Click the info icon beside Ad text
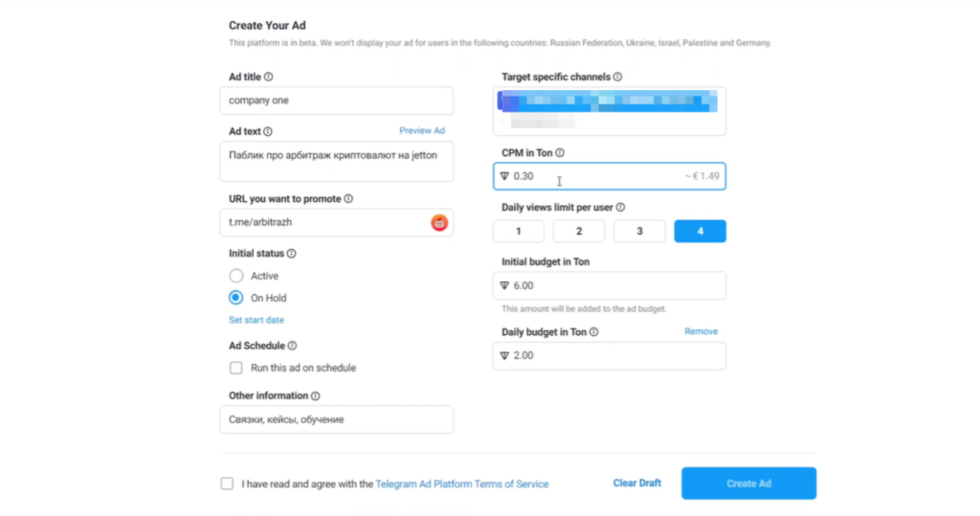This screenshot has height=516, width=980. [267, 132]
